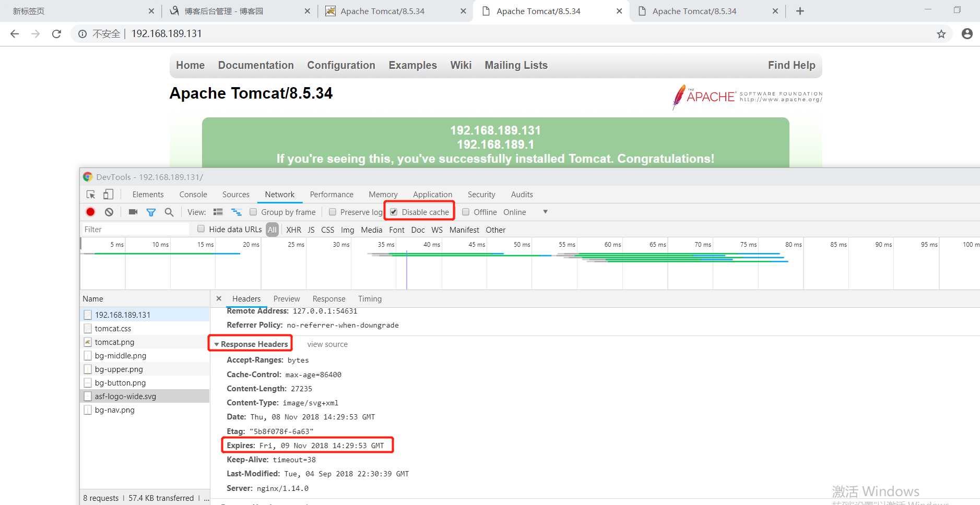980x505 pixels.
Task: Close the 博客后台管理 tab
Action: [x=307, y=11]
